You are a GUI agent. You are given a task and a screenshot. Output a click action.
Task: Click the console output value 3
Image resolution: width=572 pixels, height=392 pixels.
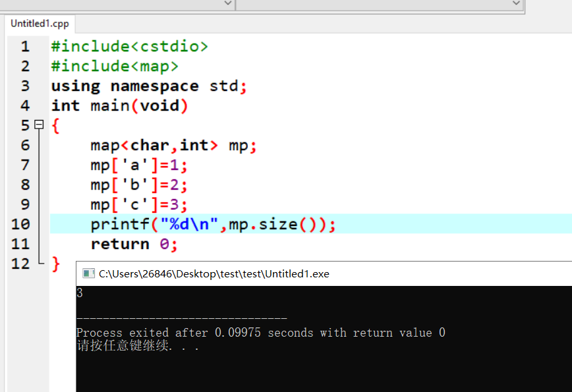[x=80, y=293]
